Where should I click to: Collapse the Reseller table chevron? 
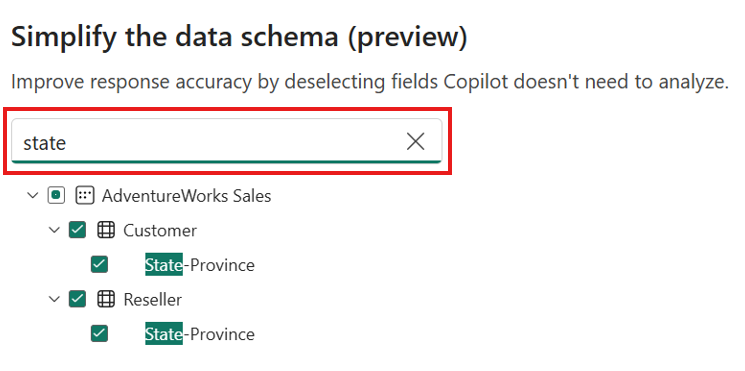(x=54, y=299)
